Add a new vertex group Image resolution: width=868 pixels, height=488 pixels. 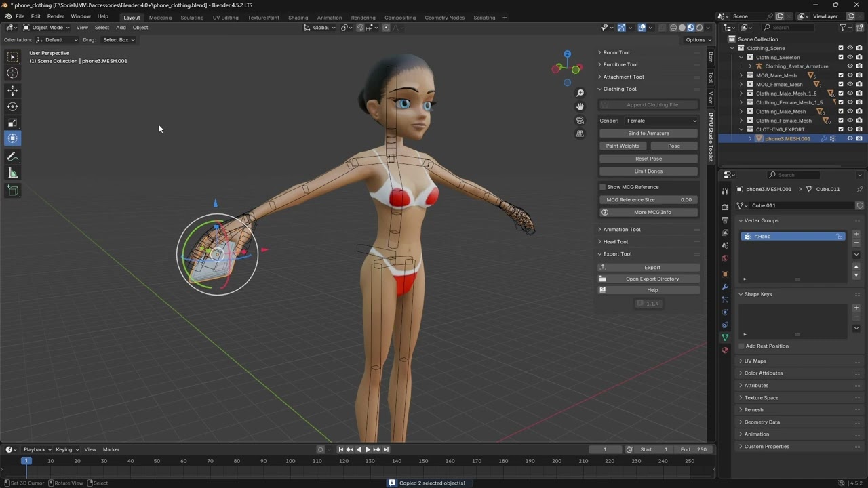[x=856, y=234]
